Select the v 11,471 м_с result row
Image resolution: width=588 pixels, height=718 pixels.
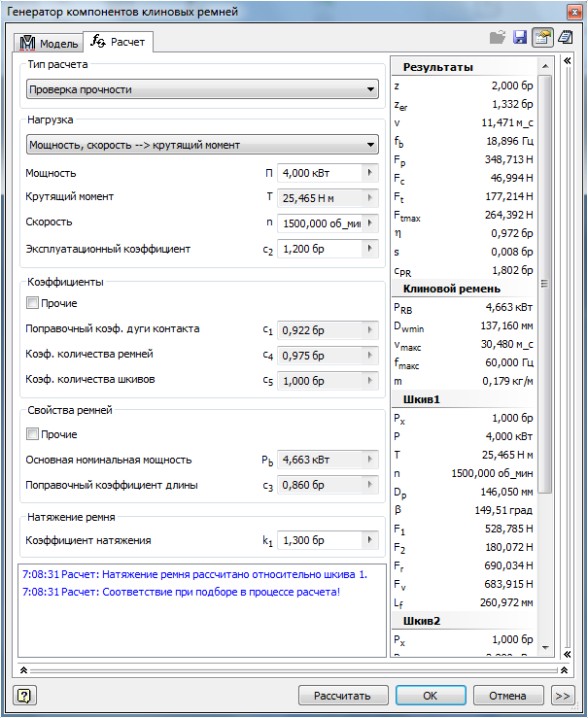464,122
